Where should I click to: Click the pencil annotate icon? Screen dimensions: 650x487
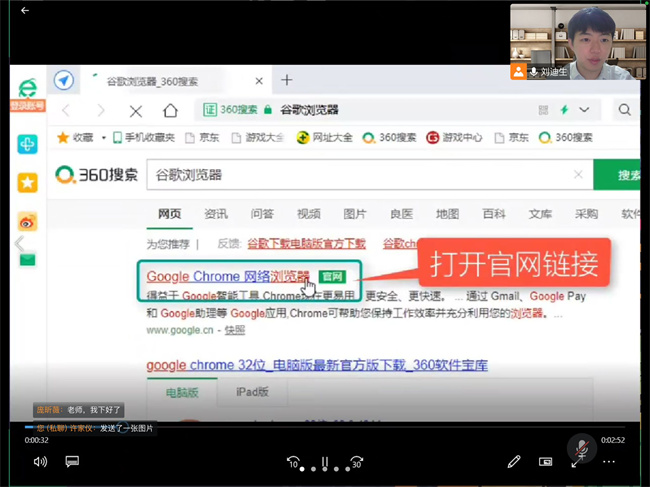click(514, 461)
